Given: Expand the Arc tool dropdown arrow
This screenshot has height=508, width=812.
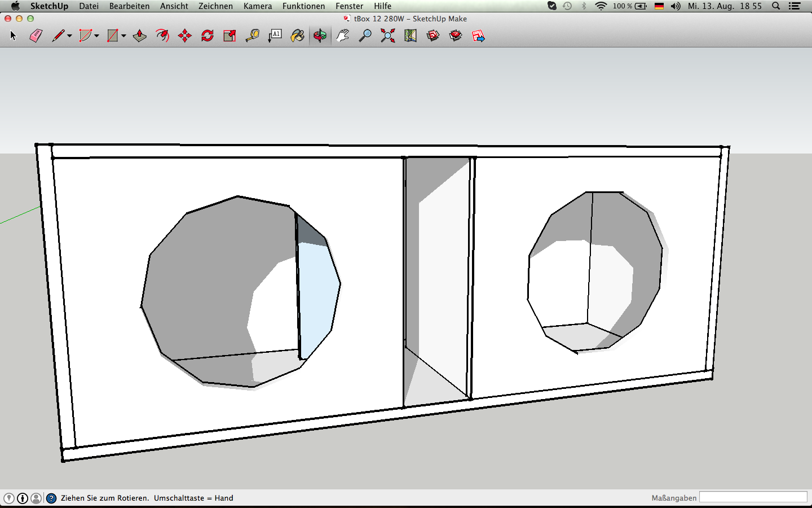Looking at the screenshot, I should click(x=96, y=36).
